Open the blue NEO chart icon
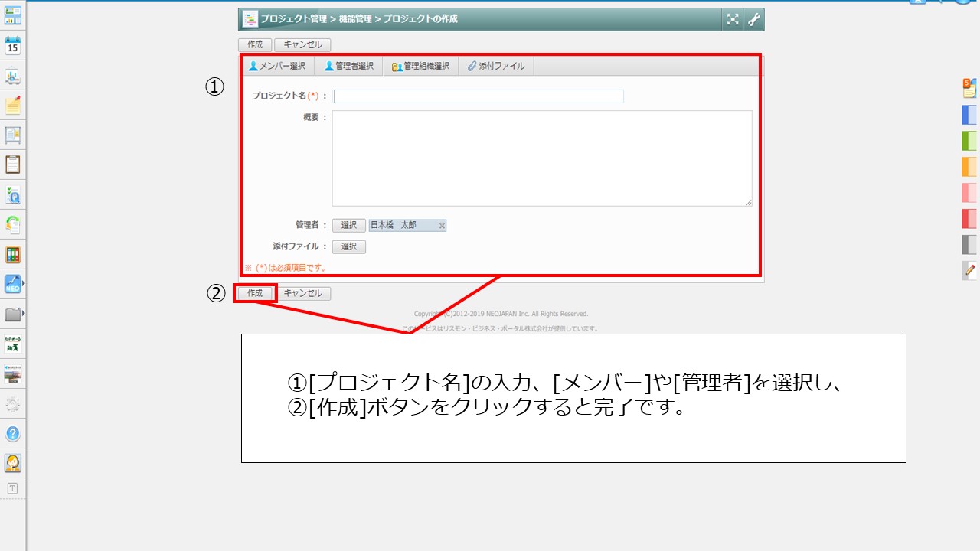Screen dimensions: 980x551 tap(13, 284)
